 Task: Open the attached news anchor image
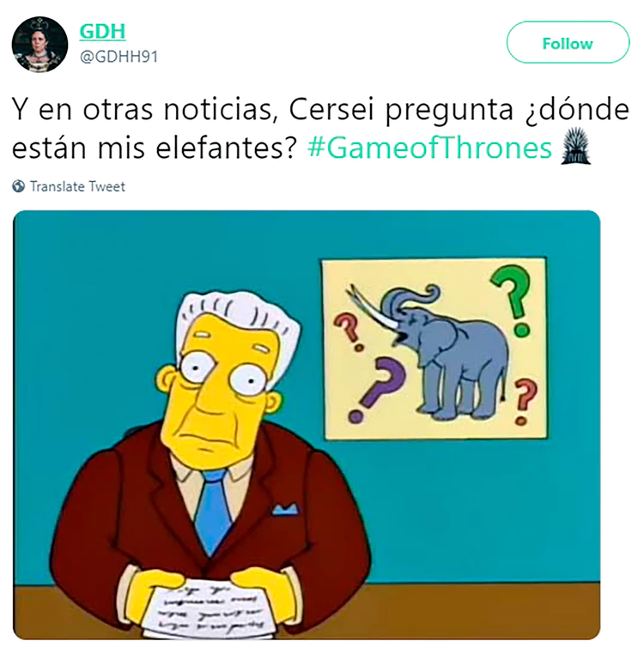pos(307,425)
